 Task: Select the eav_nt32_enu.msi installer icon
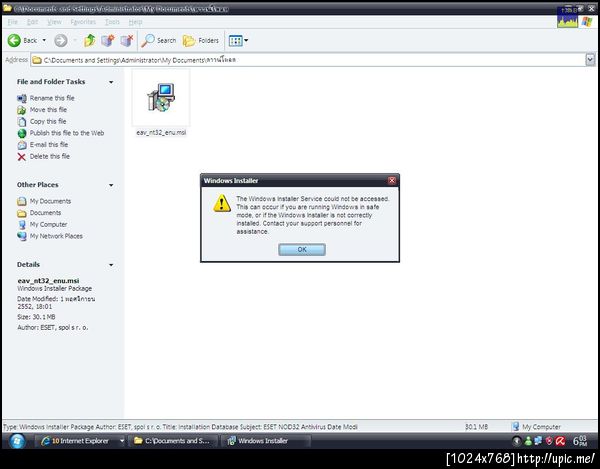click(161, 97)
